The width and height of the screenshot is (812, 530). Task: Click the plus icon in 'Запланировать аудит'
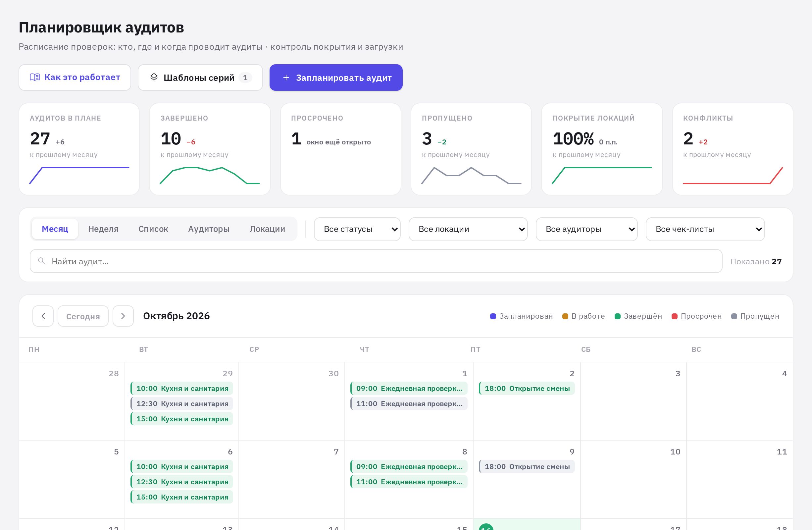(x=286, y=78)
